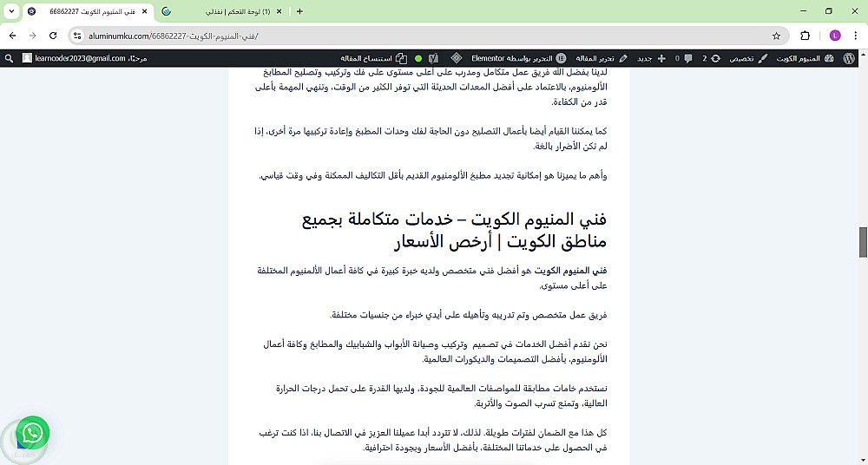868x465 pixels.
Task: Open the Yoast SEO icon in admin bar
Action: coord(433,58)
